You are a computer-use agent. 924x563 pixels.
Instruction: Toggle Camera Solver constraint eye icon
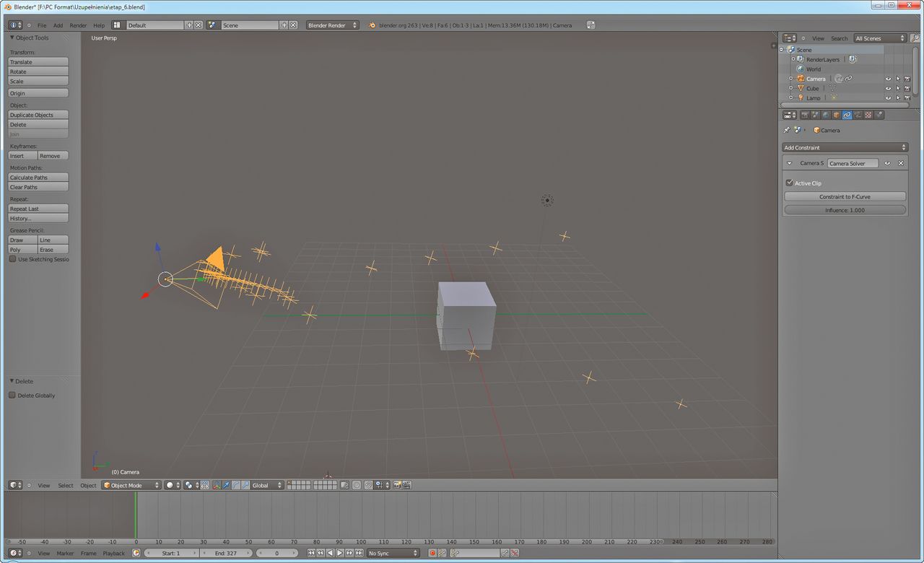(888, 163)
